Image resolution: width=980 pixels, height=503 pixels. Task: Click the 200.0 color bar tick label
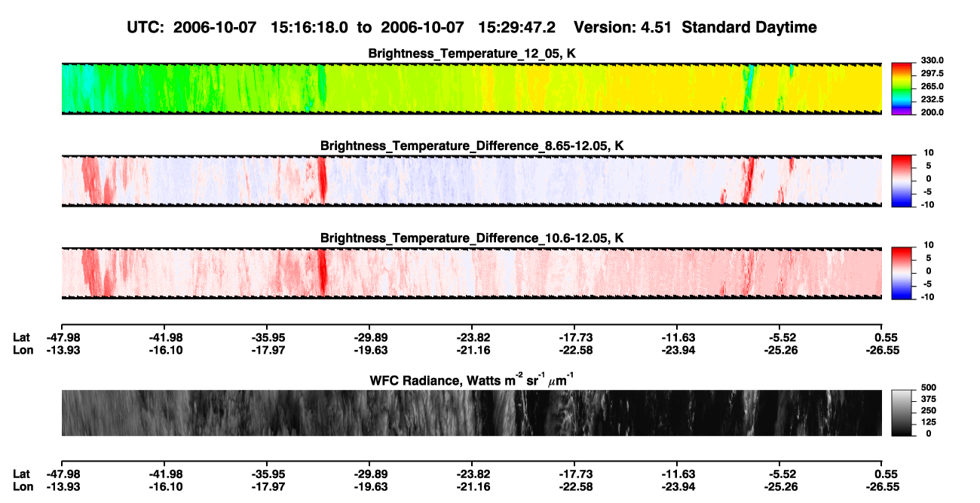933,112
